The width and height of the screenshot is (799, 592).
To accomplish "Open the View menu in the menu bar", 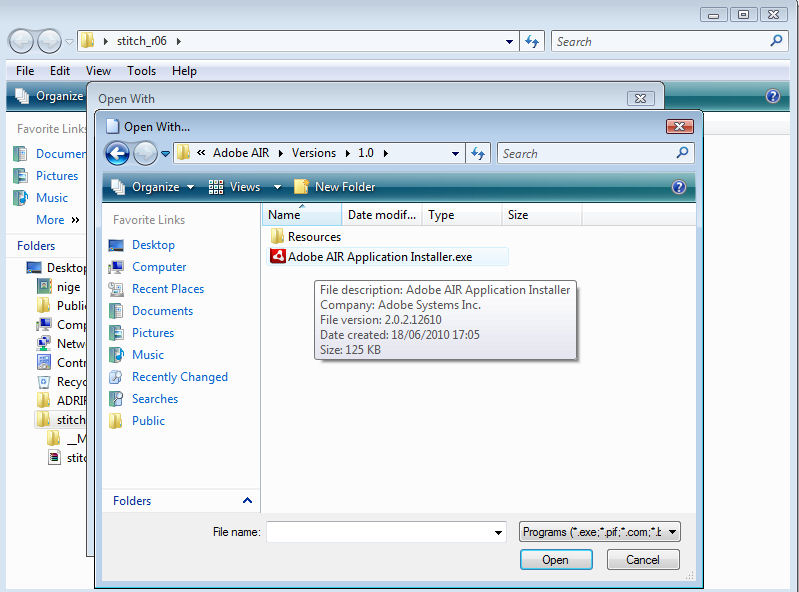I will 98,71.
